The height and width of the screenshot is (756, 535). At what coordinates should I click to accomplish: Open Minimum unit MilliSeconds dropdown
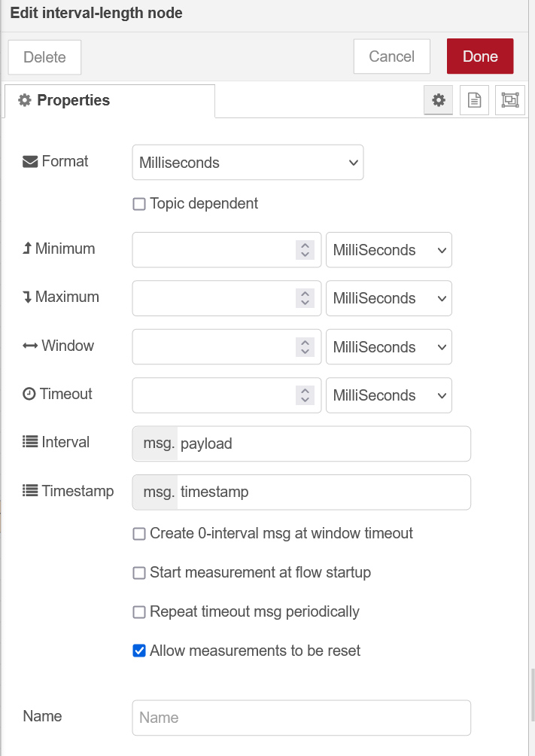388,250
